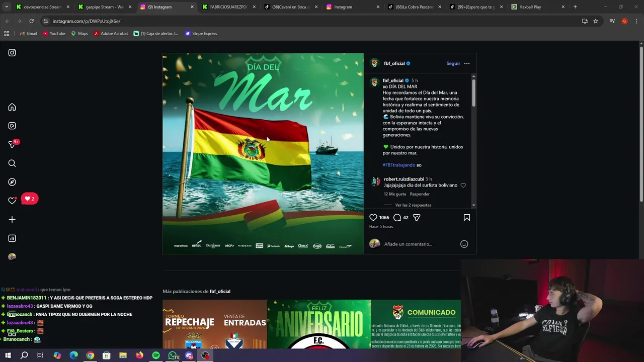The image size is (644, 362).
Task: Open the Chrome profile avatar
Action: [624, 21]
